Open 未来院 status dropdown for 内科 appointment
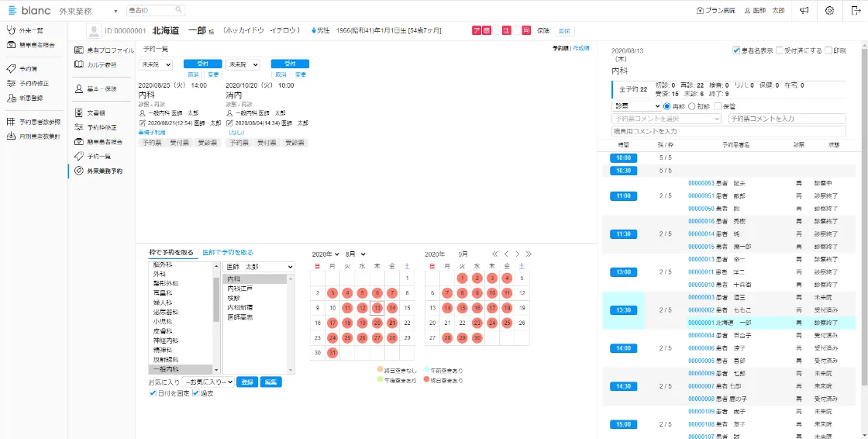The image size is (868, 439). [x=155, y=65]
